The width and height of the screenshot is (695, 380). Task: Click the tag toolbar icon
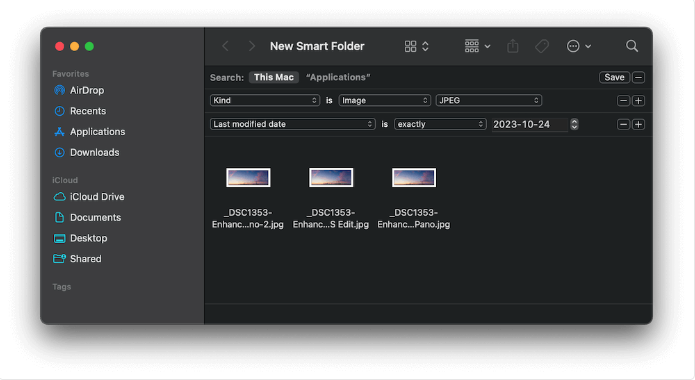click(x=542, y=46)
